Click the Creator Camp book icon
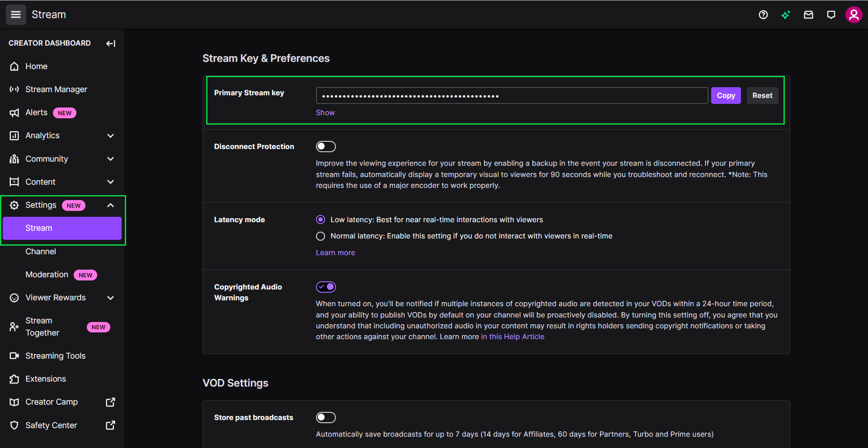868x448 pixels. pos(14,402)
